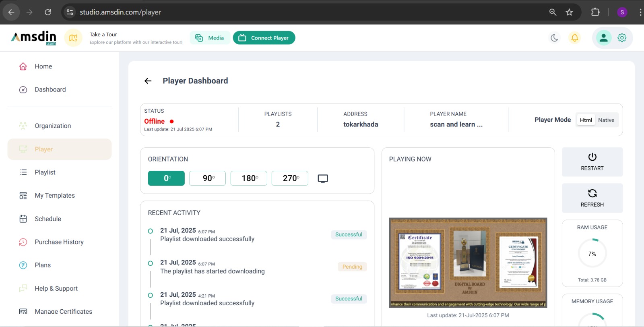Screen dimensions: 644x327
Task: Click the REFRESH button
Action: tap(592, 198)
